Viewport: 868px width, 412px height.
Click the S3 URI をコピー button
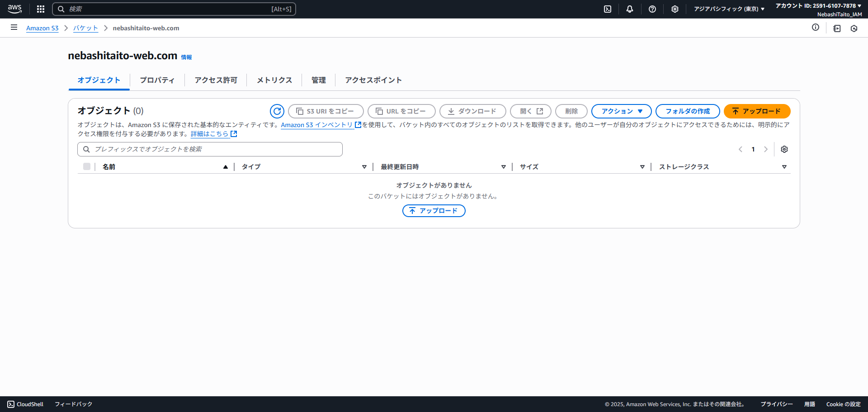(326, 111)
